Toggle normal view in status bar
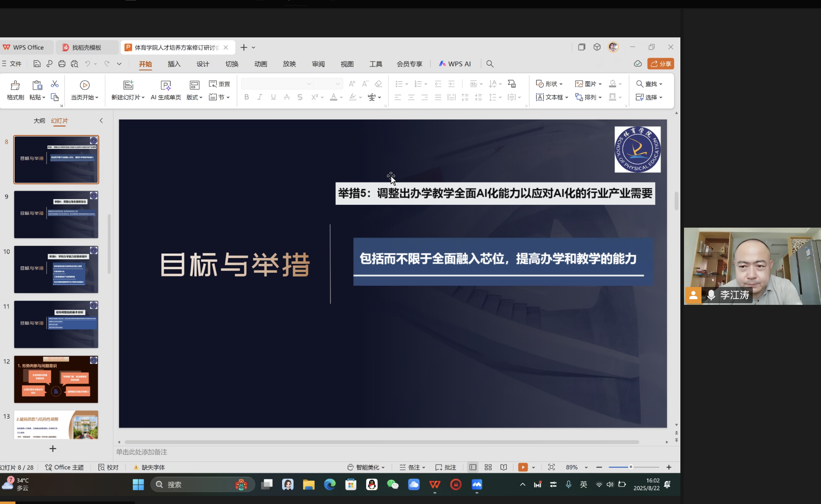821x504 pixels. tap(473, 467)
